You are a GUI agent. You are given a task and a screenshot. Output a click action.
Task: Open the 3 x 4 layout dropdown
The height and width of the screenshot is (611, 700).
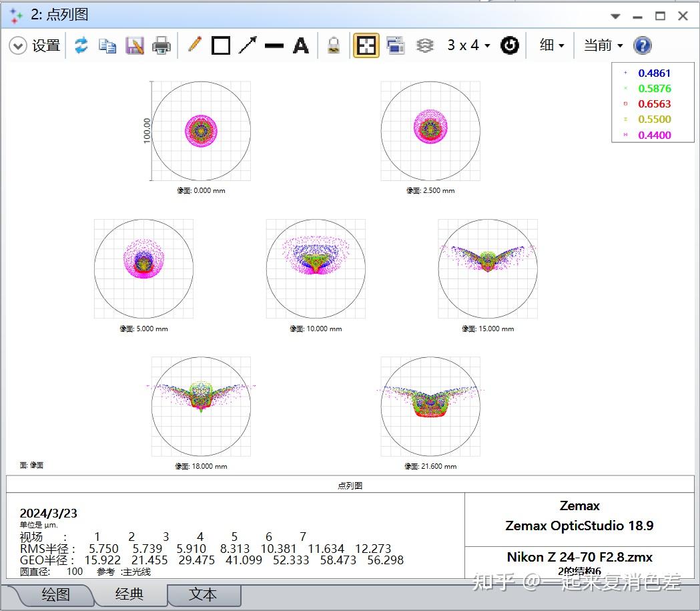[x=468, y=45]
